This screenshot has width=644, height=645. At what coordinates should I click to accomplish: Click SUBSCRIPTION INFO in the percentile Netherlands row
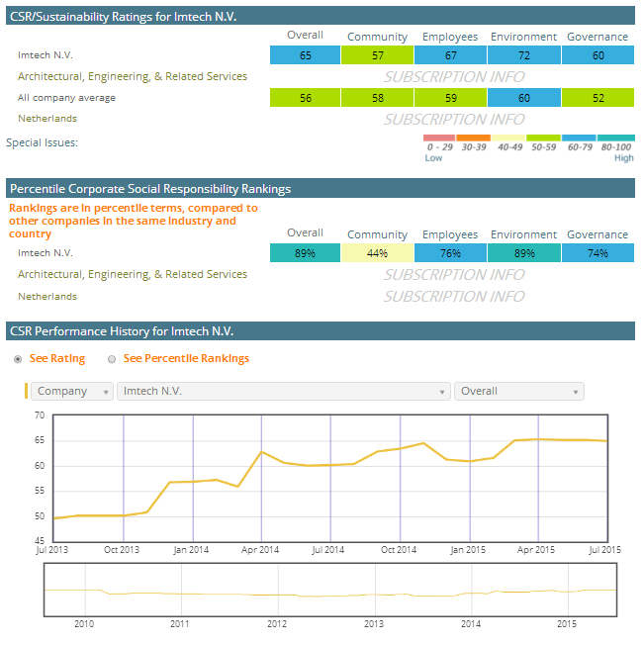pos(454,297)
